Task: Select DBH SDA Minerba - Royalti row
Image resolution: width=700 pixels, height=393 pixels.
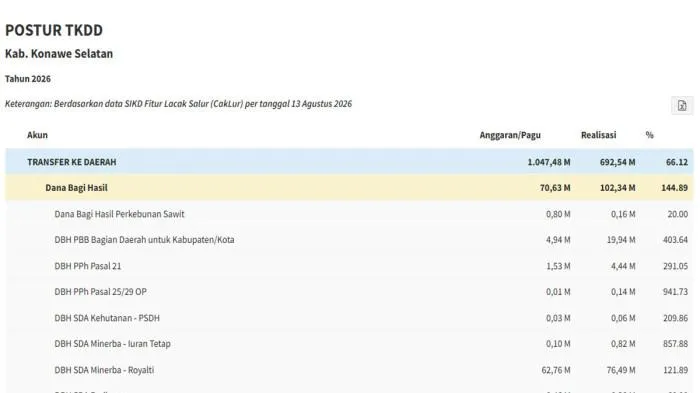Action: 349,370
